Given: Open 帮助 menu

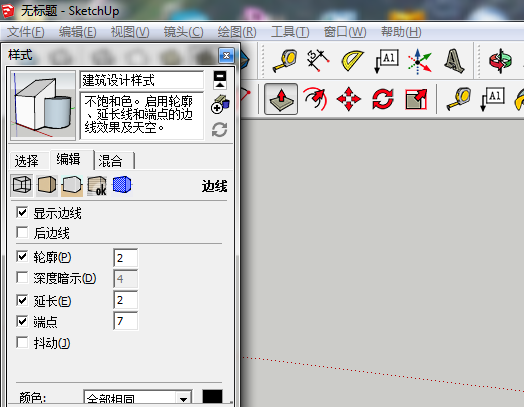Looking at the screenshot, I should tap(401, 32).
